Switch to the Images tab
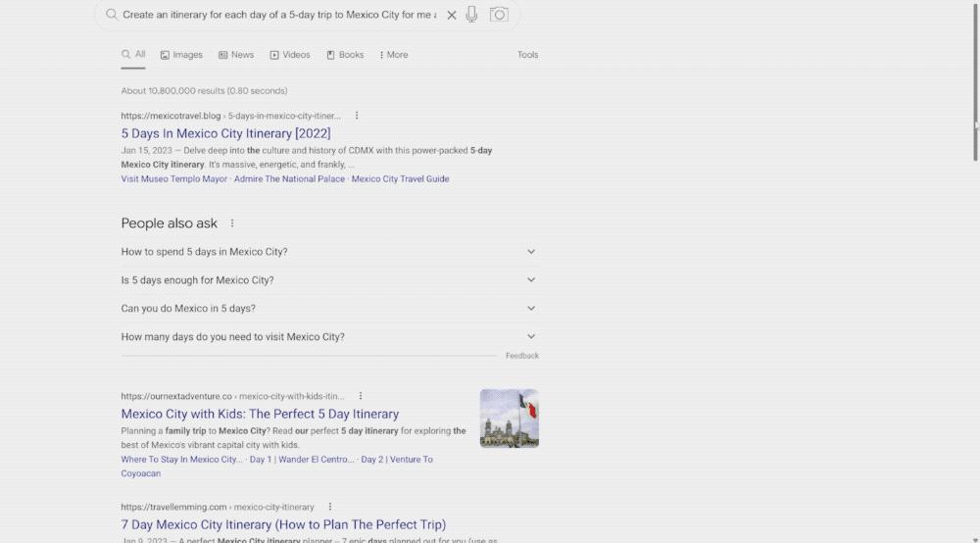Viewport: 980px width, 543px height. [181, 55]
